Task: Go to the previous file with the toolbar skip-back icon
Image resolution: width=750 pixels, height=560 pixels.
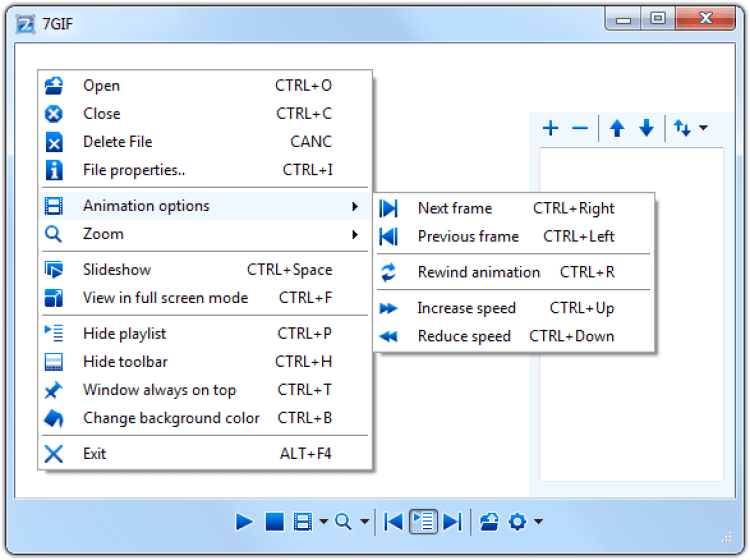Action: 393,522
